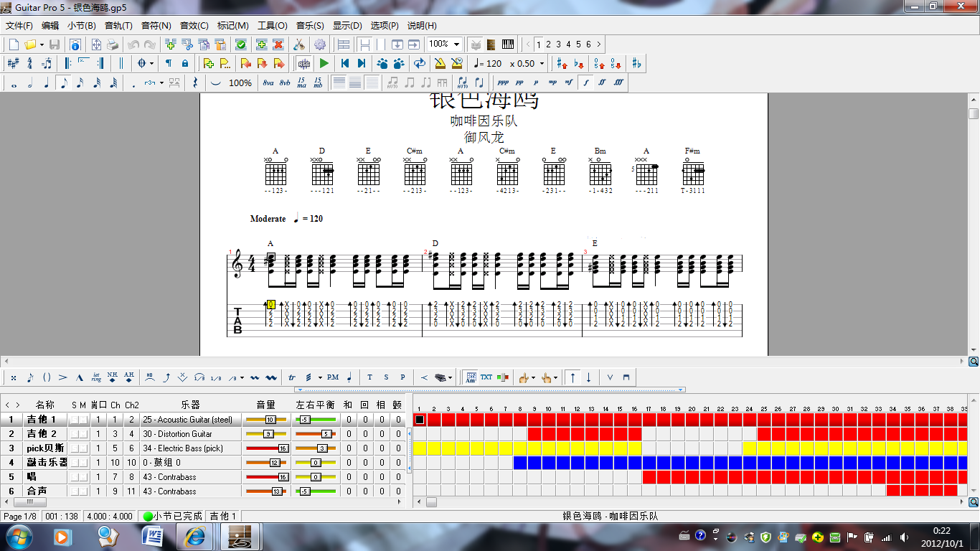Click the repeat open bar icon

pyautogui.click(x=67, y=63)
